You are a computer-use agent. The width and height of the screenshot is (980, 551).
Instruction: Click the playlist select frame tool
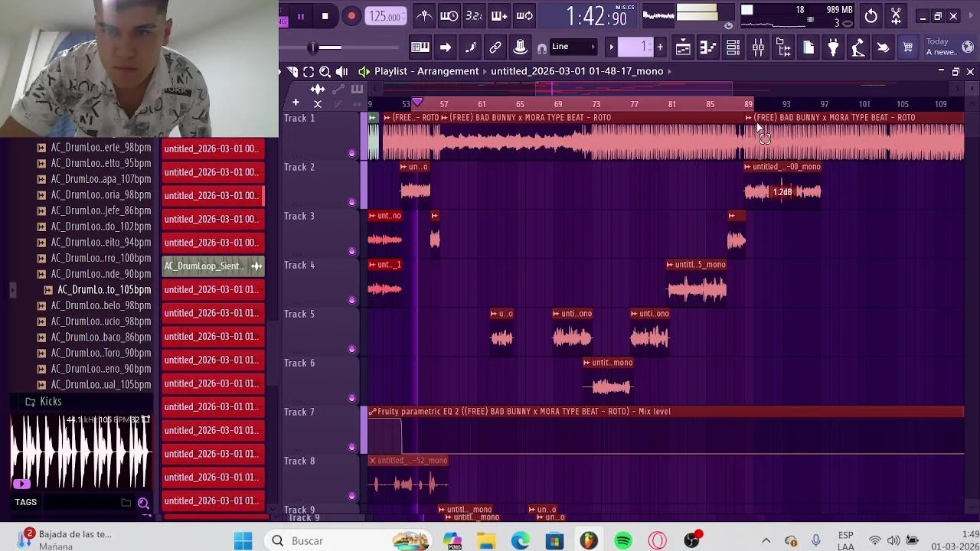[x=309, y=71]
